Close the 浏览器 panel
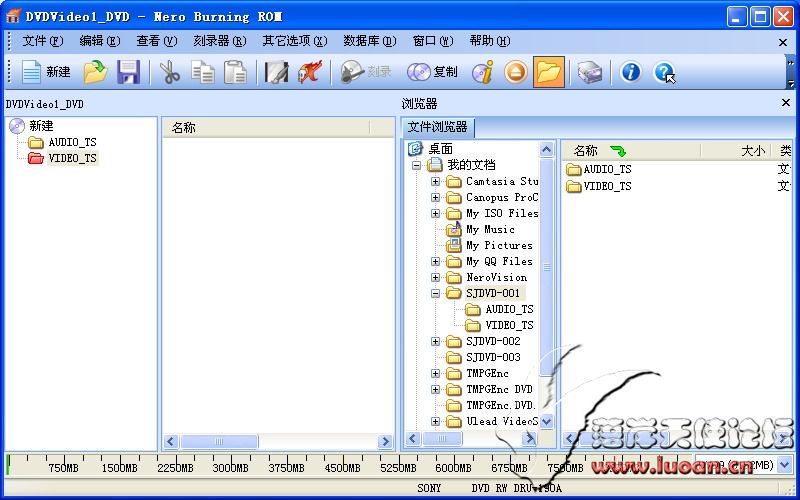800x500 pixels. pyautogui.click(x=786, y=103)
